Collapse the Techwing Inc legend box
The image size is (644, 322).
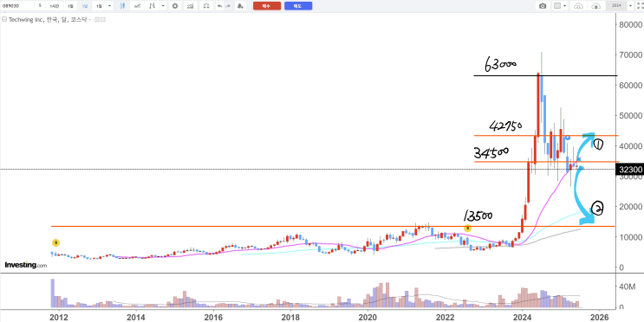click(x=4, y=19)
